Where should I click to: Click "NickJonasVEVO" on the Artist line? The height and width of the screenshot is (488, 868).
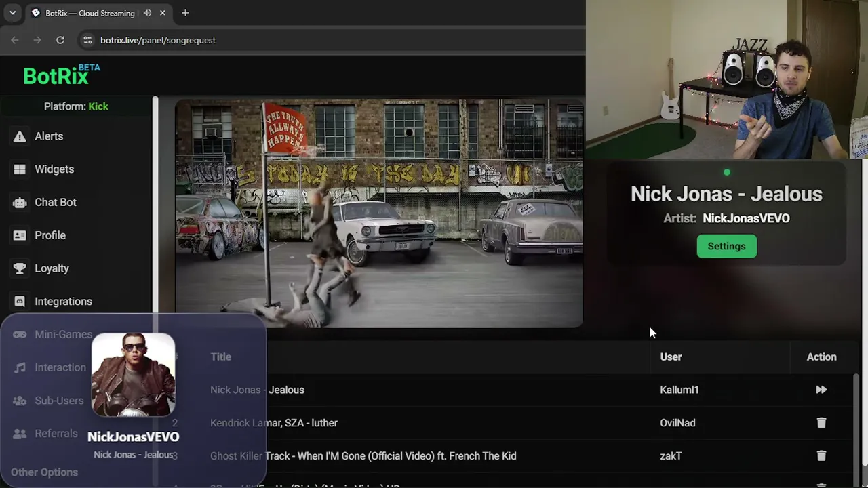click(746, 218)
